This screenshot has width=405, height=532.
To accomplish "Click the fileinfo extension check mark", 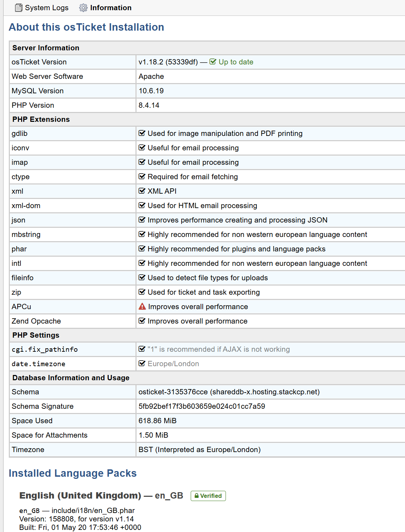I will click(x=142, y=277).
